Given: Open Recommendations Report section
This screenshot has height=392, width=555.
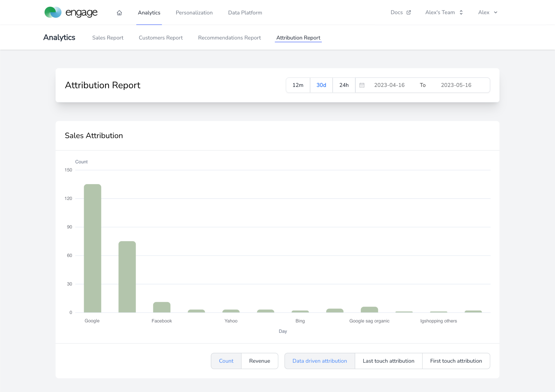Looking at the screenshot, I should (x=230, y=38).
